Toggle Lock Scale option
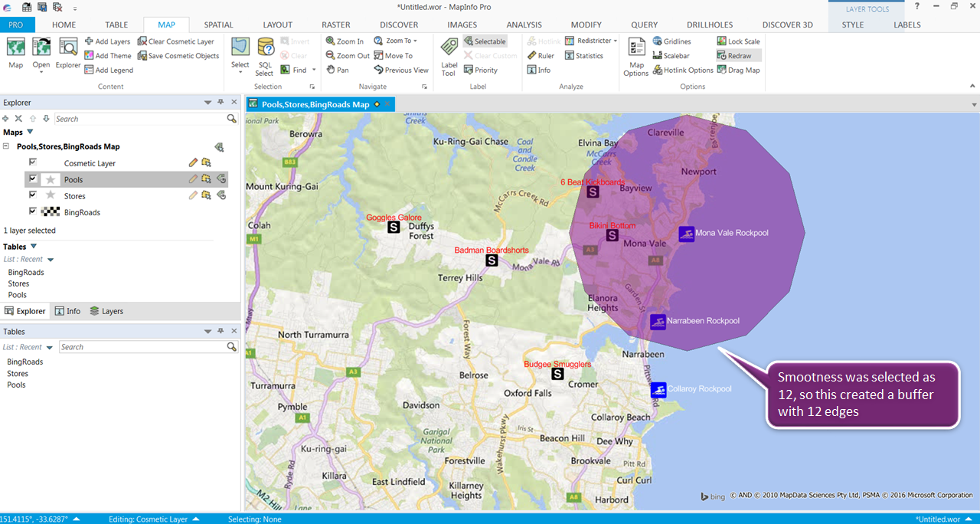Screen dimensions: 980x524 coord(739,41)
